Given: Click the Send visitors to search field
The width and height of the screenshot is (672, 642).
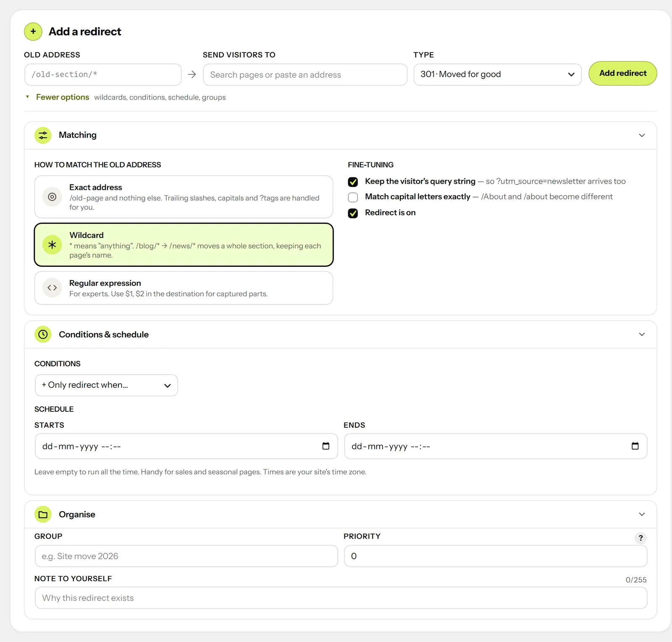Looking at the screenshot, I should pyautogui.click(x=305, y=74).
